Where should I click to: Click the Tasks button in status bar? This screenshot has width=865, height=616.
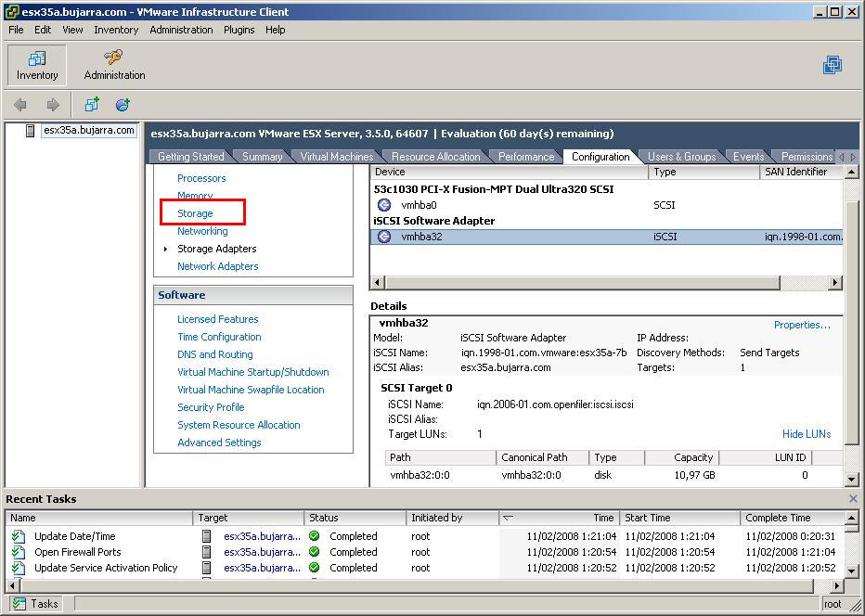click(x=35, y=604)
